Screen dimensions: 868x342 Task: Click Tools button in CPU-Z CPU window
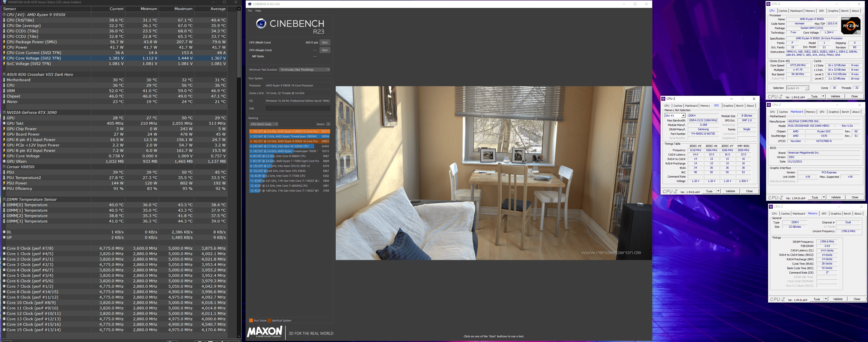pos(814,96)
